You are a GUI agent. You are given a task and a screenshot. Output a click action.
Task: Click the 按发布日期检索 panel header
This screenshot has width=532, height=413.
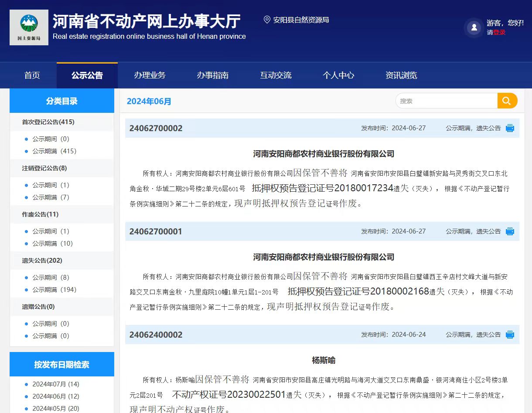coord(62,365)
